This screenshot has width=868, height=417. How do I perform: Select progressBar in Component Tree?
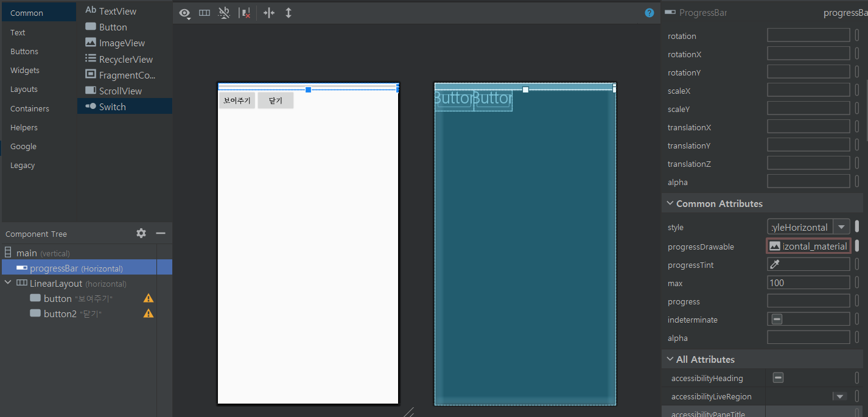tap(86, 268)
